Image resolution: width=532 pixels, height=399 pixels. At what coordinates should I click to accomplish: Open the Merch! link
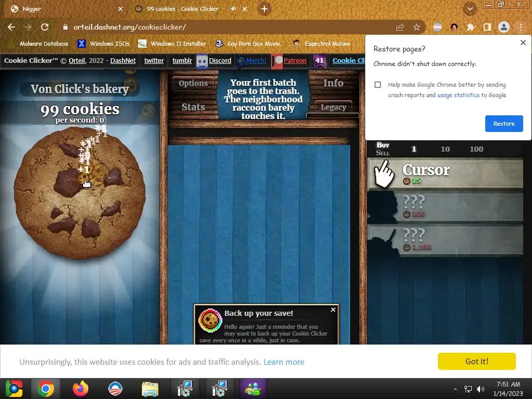pyautogui.click(x=256, y=60)
